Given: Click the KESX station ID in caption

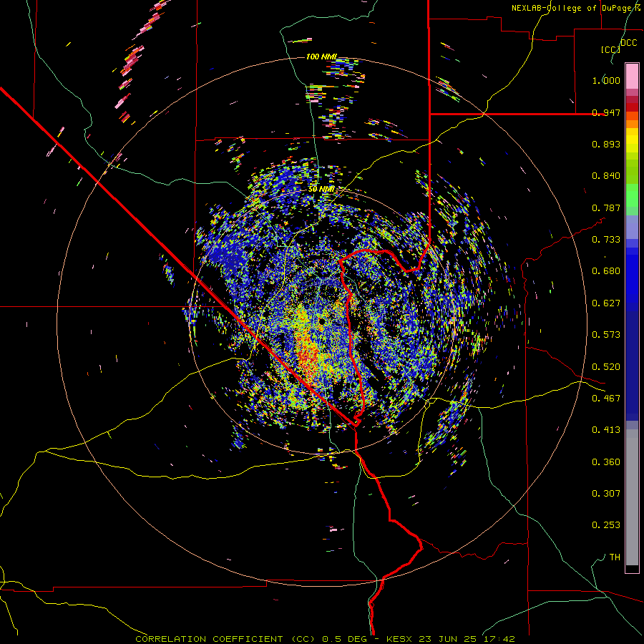Looking at the screenshot, I should tap(401, 639).
